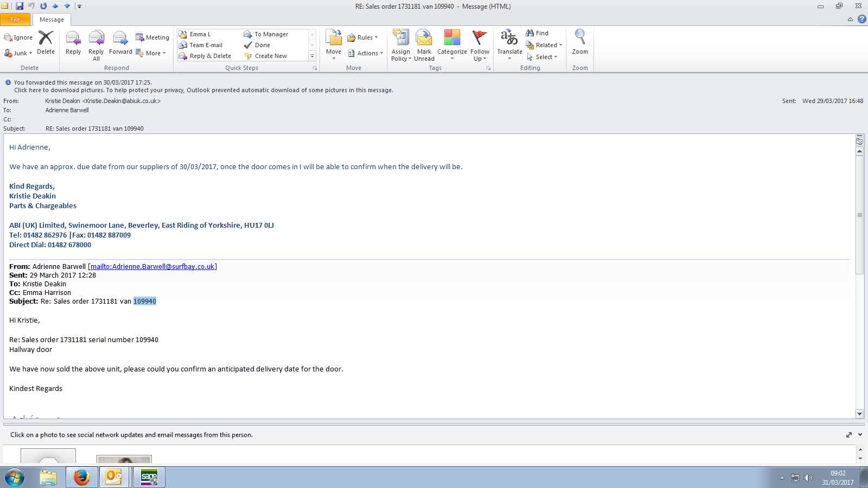Open Outlook Help question mark icon

(861, 19)
